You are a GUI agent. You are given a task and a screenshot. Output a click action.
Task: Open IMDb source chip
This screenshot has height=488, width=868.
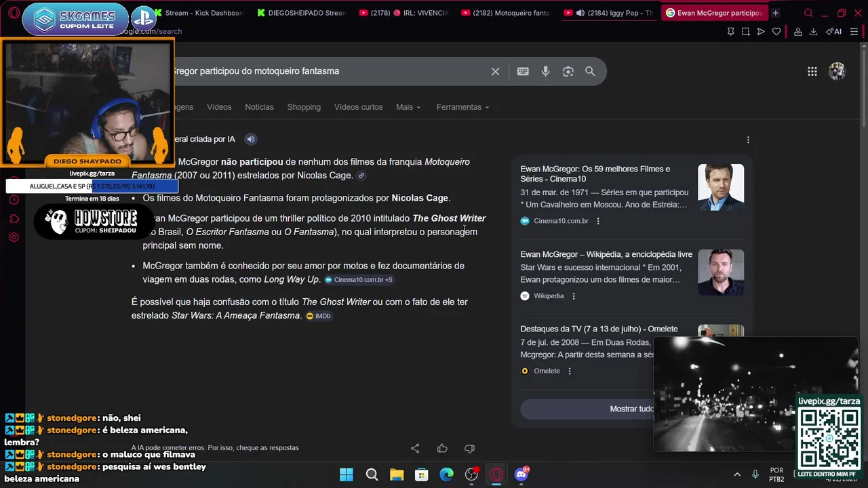tap(319, 316)
